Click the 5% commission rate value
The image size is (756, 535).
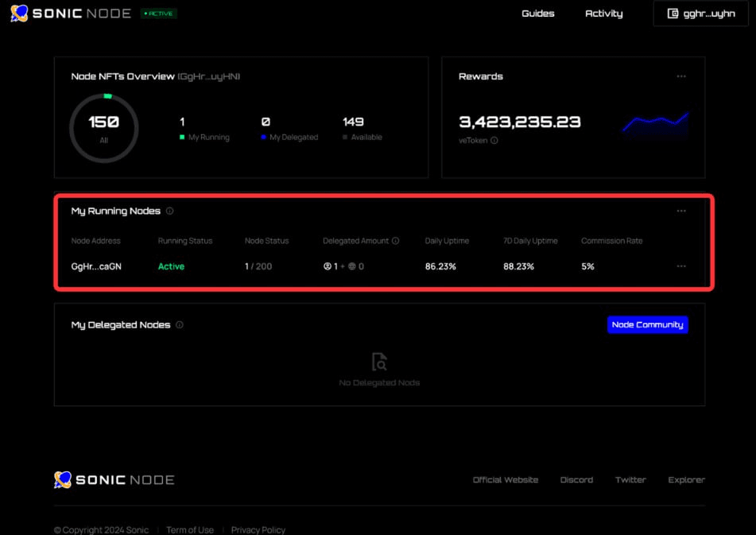tap(587, 266)
